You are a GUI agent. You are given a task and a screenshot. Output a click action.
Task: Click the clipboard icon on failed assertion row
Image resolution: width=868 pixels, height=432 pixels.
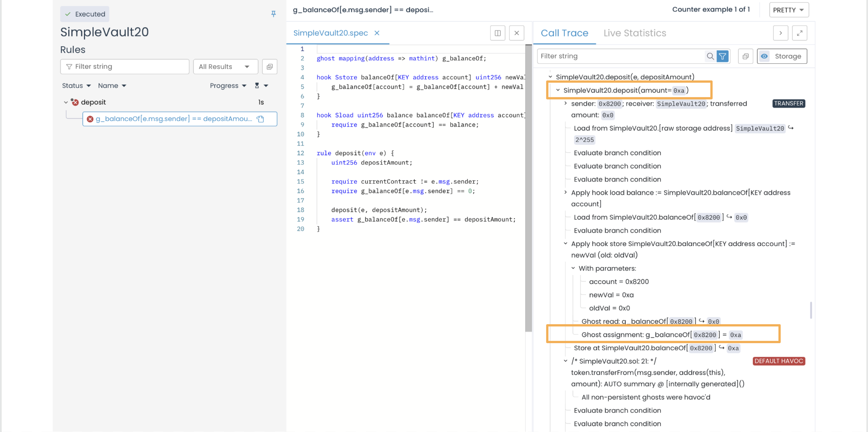pos(261,119)
